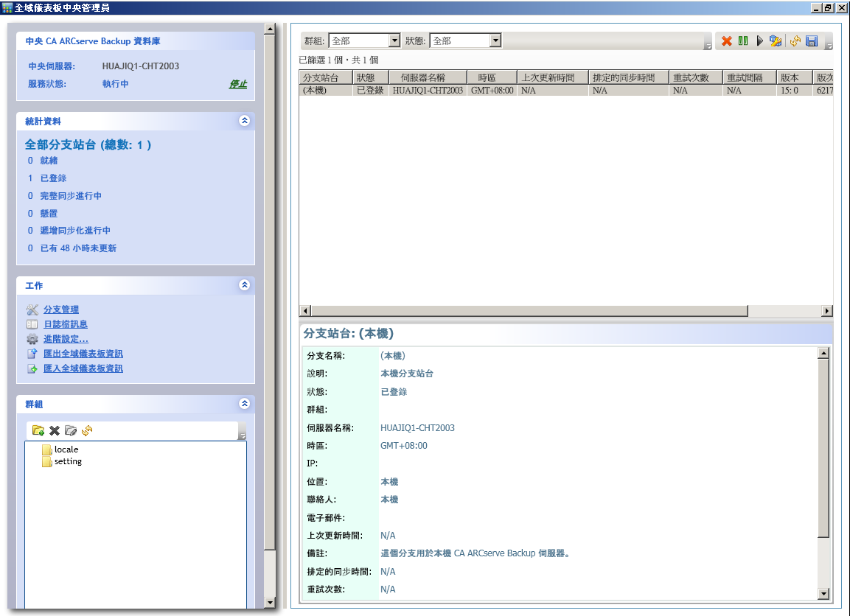This screenshot has height=616, width=850.
Task: Sort by the 上次更新時間 column header
Action: [553, 77]
